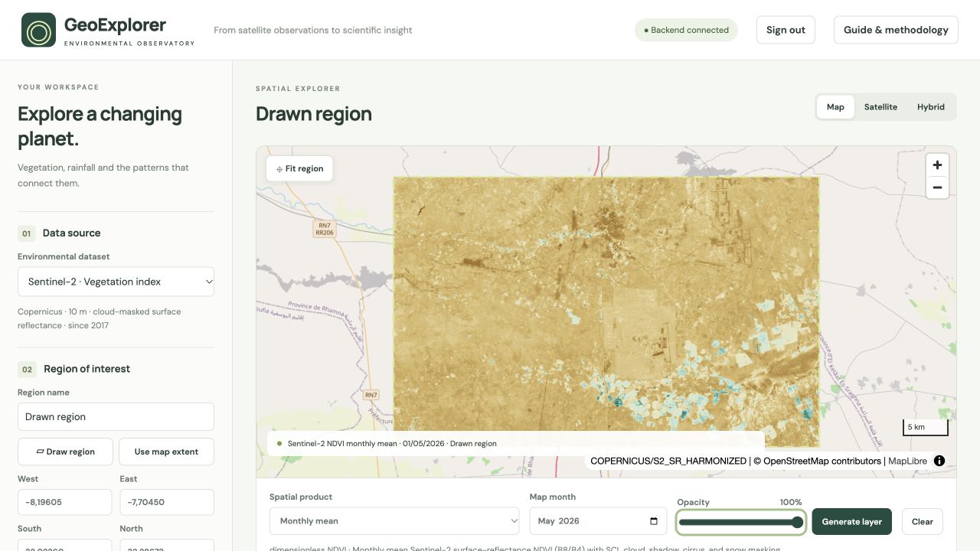Click the GeoExplorer title text
980x551 pixels.
[115, 24]
